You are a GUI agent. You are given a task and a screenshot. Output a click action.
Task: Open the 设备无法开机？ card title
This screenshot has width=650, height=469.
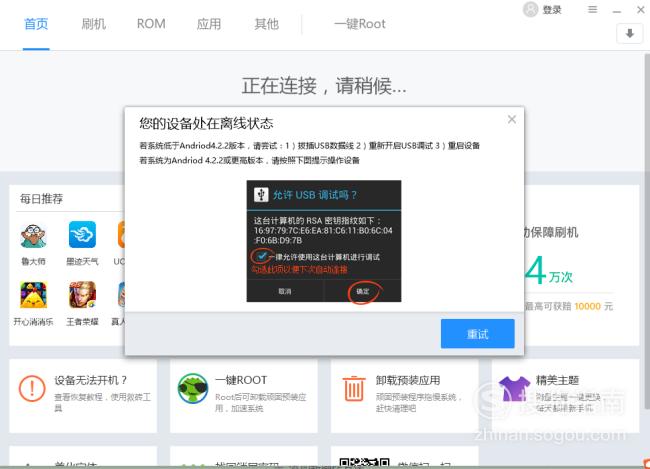pos(91,380)
